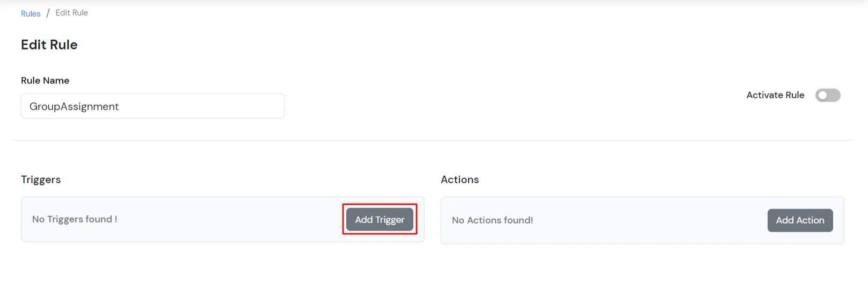Click the Edit Rule page heading
868x288 pixels.
click(x=49, y=45)
